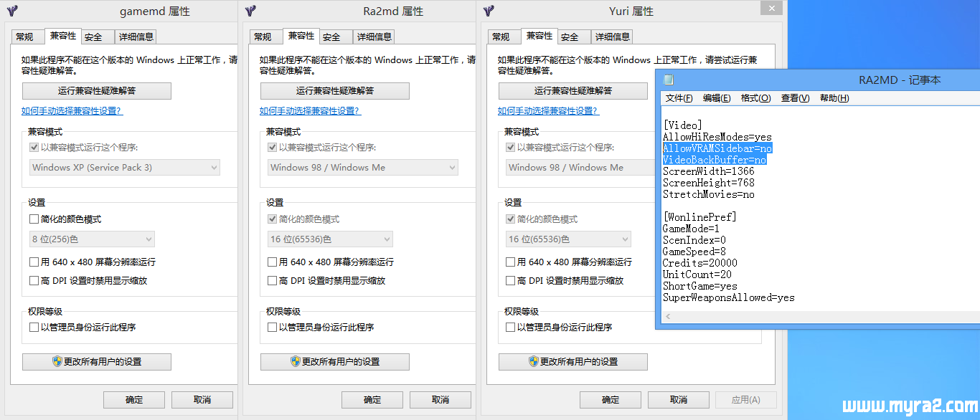
Task: Open the 16 位(65536)色 dropdown in Ra2md
Action: click(330, 239)
